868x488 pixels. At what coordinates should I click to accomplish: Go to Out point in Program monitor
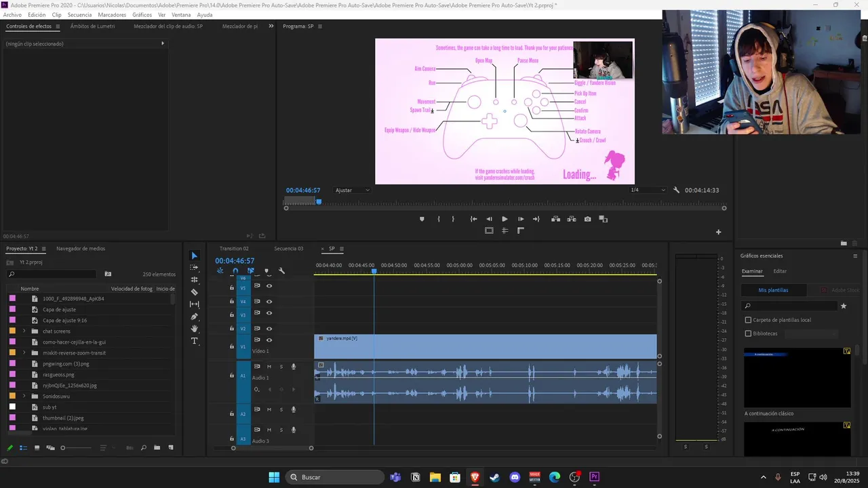(x=536, y=219)
